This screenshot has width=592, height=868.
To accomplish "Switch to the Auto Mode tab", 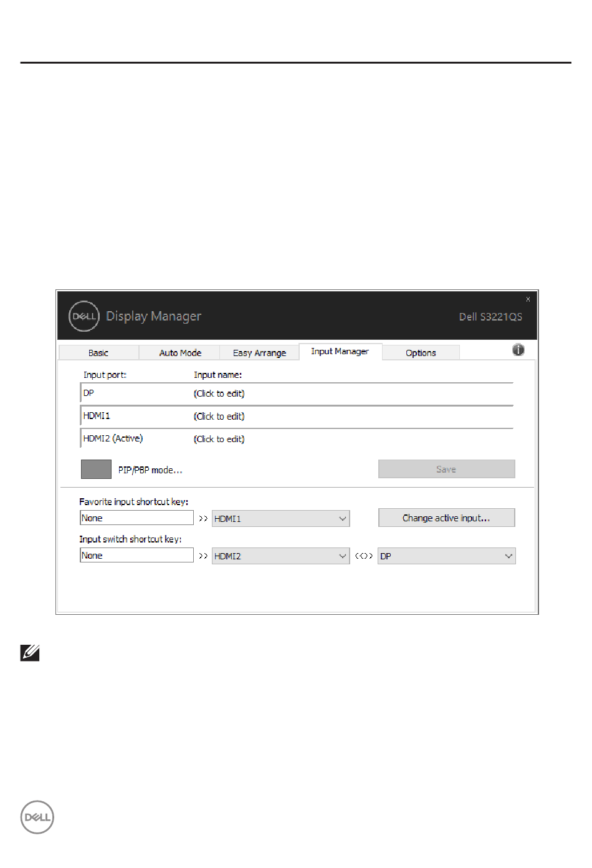I will pyautogui.click(x=180, y=353).
